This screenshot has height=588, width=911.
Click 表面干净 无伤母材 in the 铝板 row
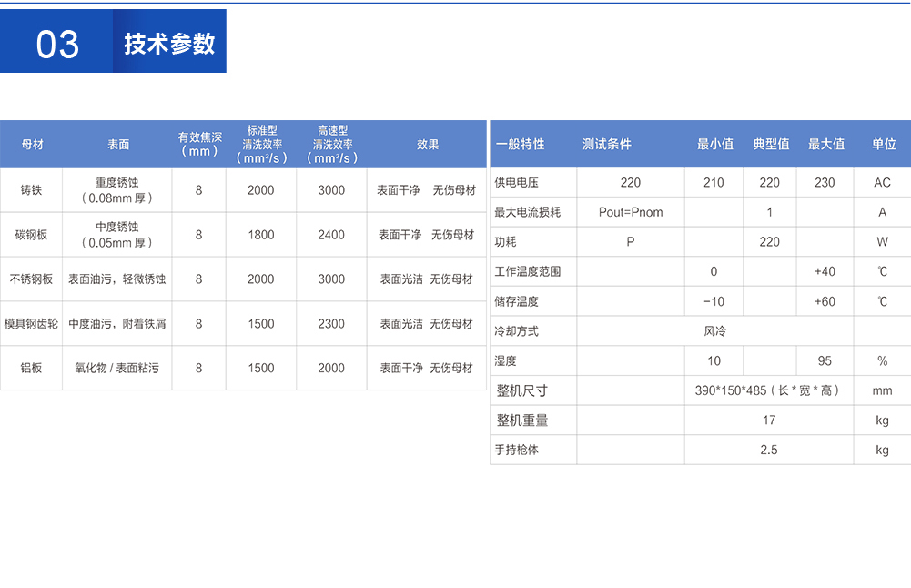(427, 368)
